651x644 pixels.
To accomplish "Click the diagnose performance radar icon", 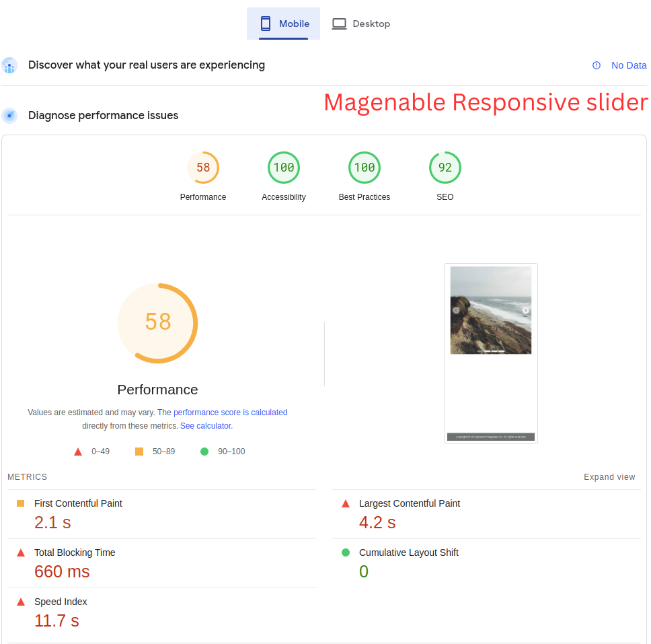I will coord(9,116).
